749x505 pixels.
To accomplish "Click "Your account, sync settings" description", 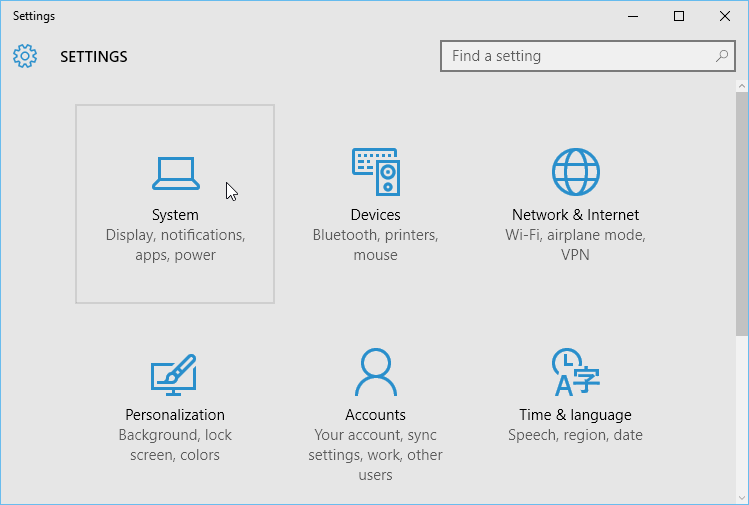I will [375, 455].
